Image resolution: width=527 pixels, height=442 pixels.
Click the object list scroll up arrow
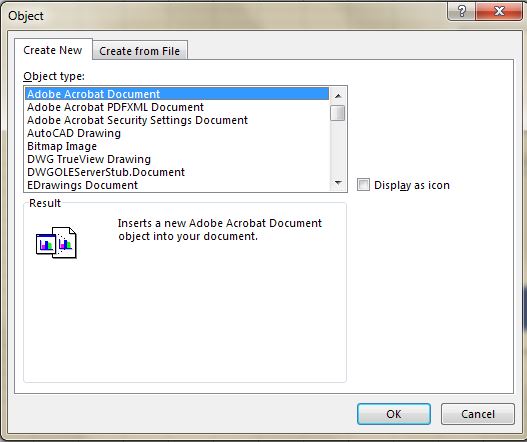(338, 96)
